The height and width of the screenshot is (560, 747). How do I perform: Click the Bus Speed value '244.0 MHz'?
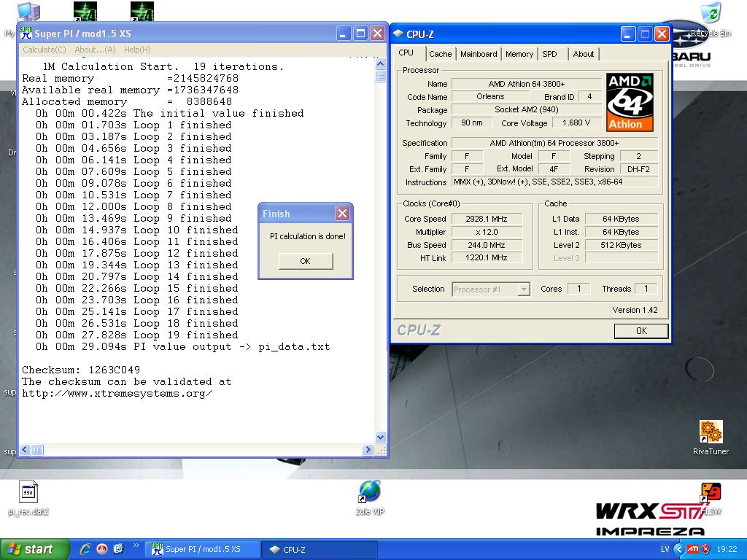click(x=487, y=245)
